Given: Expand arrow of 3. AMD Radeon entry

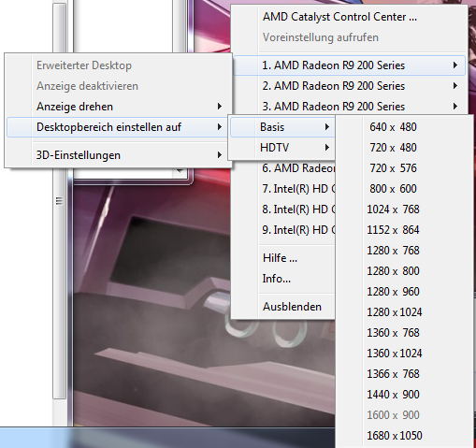Looking at the screenshot, I should pyautogui.click(x=455, y=107).
